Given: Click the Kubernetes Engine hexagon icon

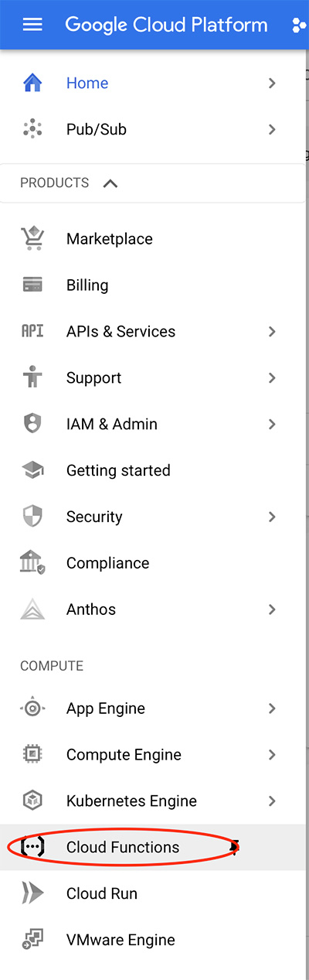Looking at the screenshot, I should click(32, 801).
